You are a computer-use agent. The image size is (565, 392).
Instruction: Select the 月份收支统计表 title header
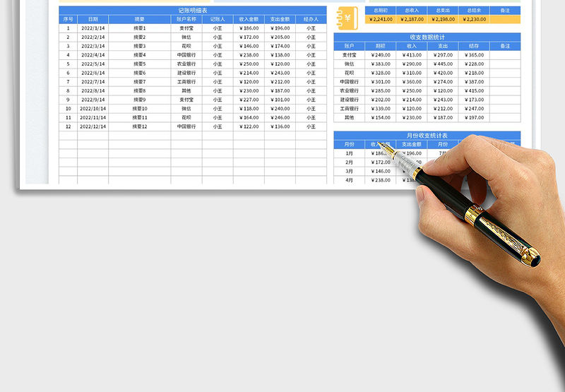pyautogui.click(x=427, y=136)
